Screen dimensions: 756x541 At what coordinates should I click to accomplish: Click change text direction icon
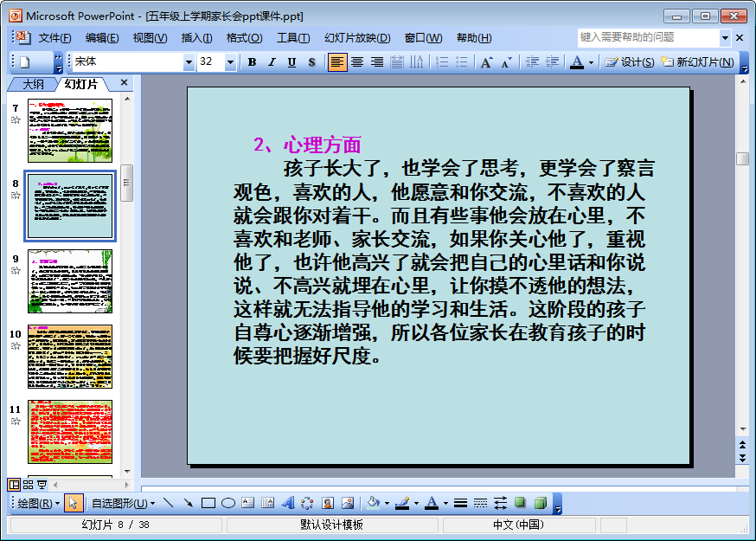[417, 61]
